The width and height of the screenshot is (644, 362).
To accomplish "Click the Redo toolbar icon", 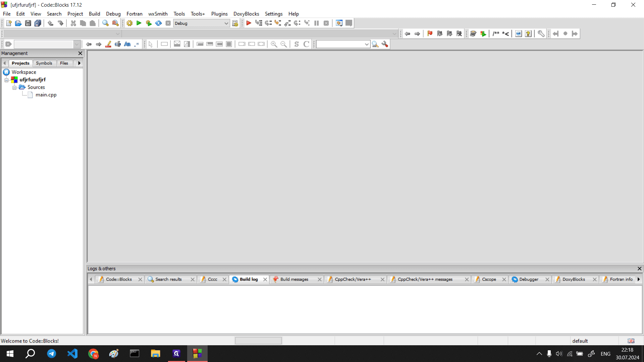I will pyautogui.click(x=60, y=23).
